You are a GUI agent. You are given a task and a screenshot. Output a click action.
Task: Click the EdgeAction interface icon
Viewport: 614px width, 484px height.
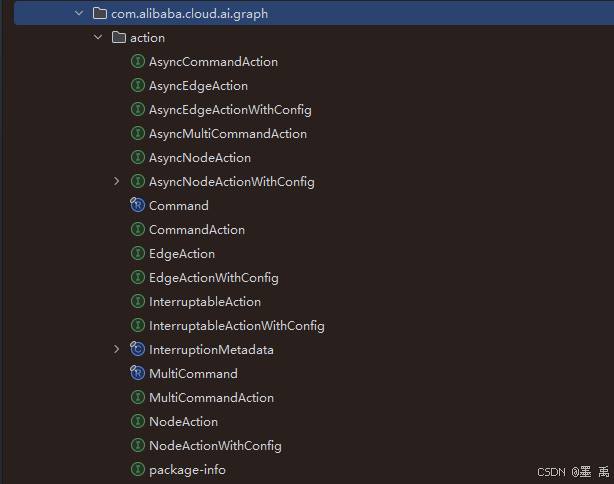tap(138, 253)
